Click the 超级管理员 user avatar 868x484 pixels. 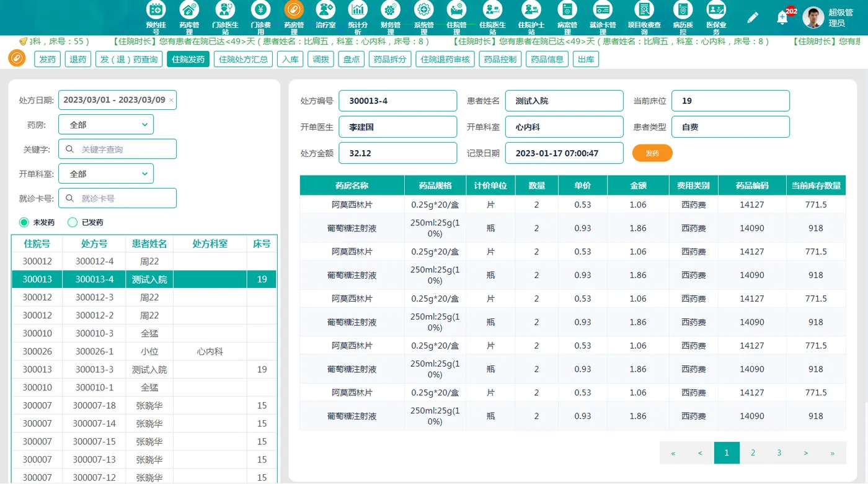[x=813, y=17]
